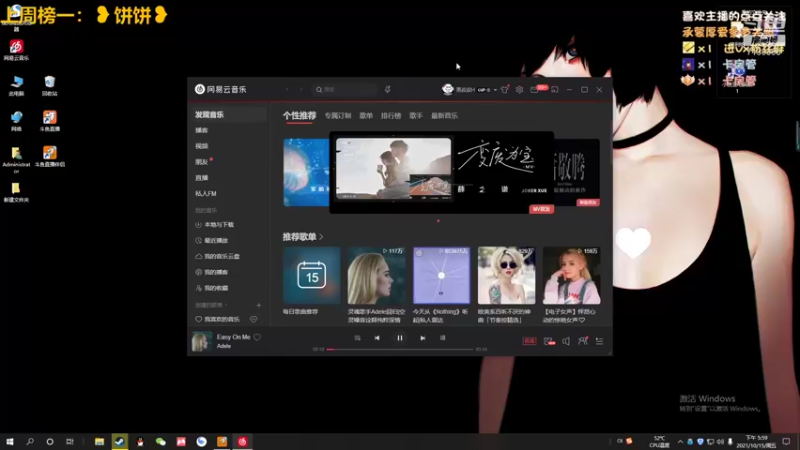
Task: Open Windows Start menu
Action: pos(10,442)
